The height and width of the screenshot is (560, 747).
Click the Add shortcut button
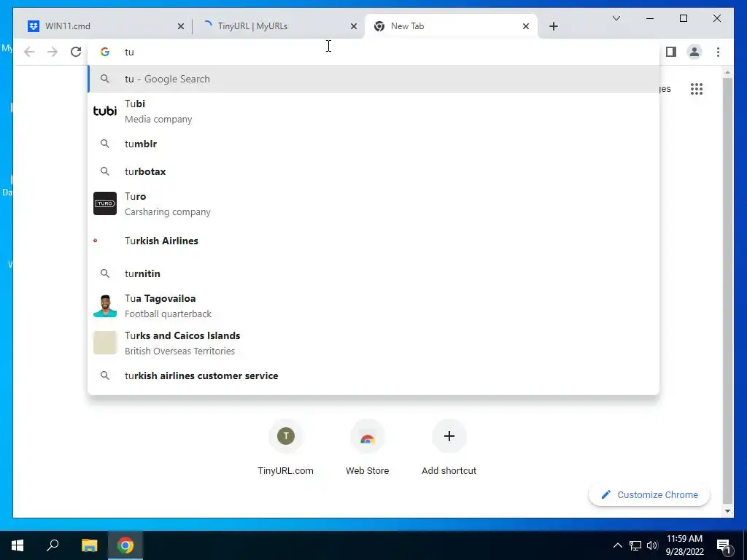pos(449,448)
